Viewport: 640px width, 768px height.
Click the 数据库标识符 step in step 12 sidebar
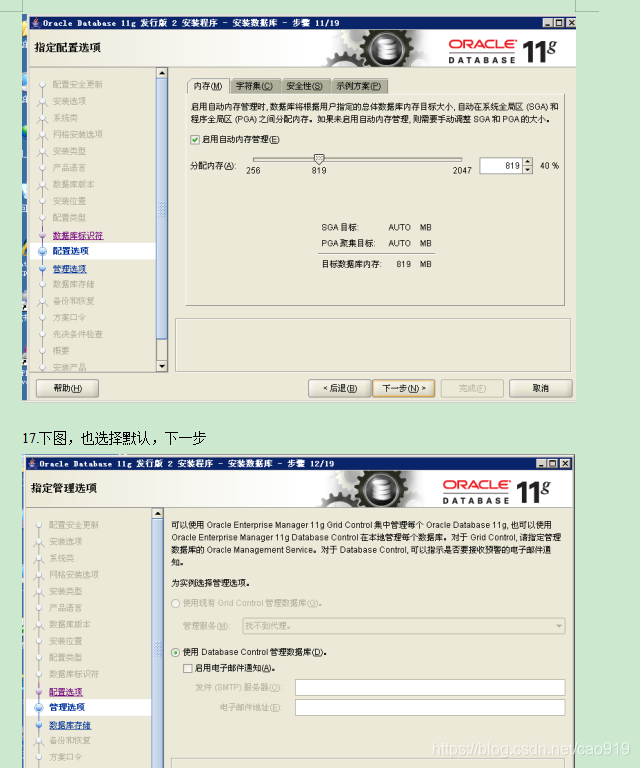point(74,674)
